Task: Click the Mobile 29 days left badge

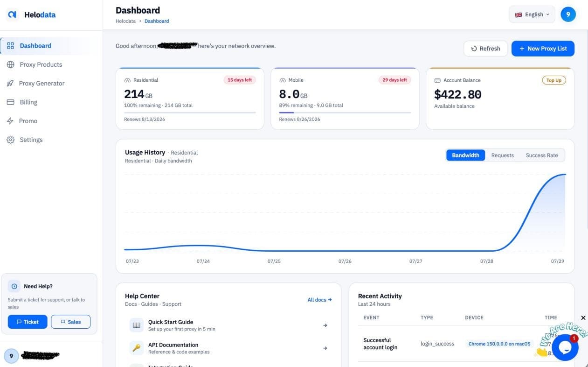Action: (x=394, y=80)
